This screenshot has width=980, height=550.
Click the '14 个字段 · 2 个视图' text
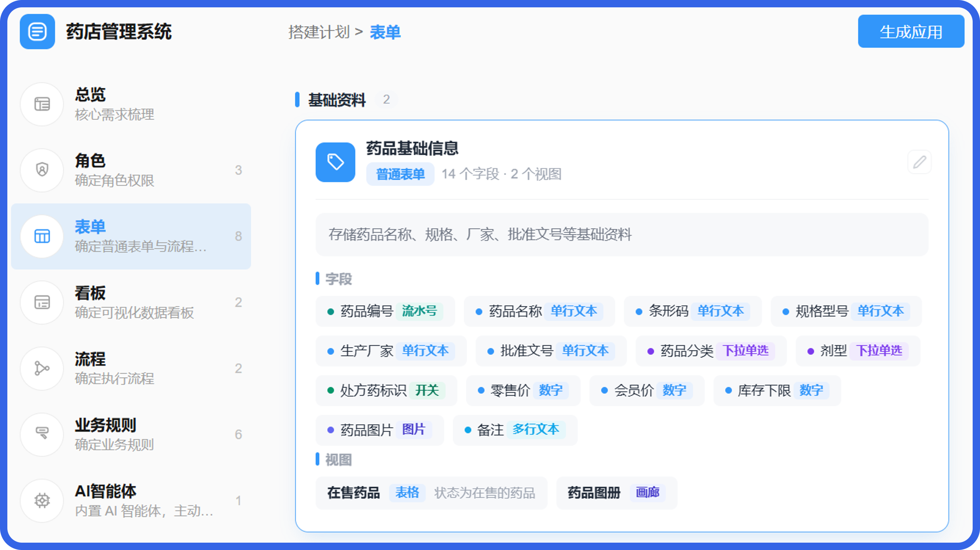[501, 174]
